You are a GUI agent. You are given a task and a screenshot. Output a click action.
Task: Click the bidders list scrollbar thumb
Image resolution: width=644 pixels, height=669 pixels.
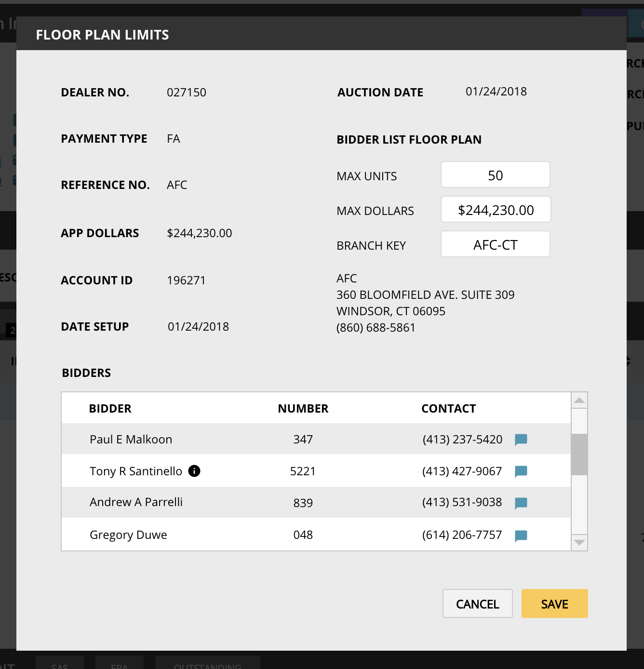pyautogui.click(x=579, y=454)
